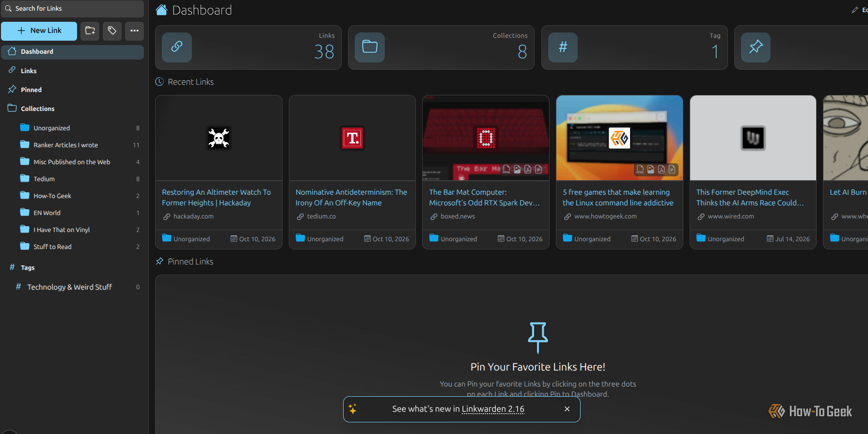
Task: Click the Links chain icon tile
Action: click(177, 47)
